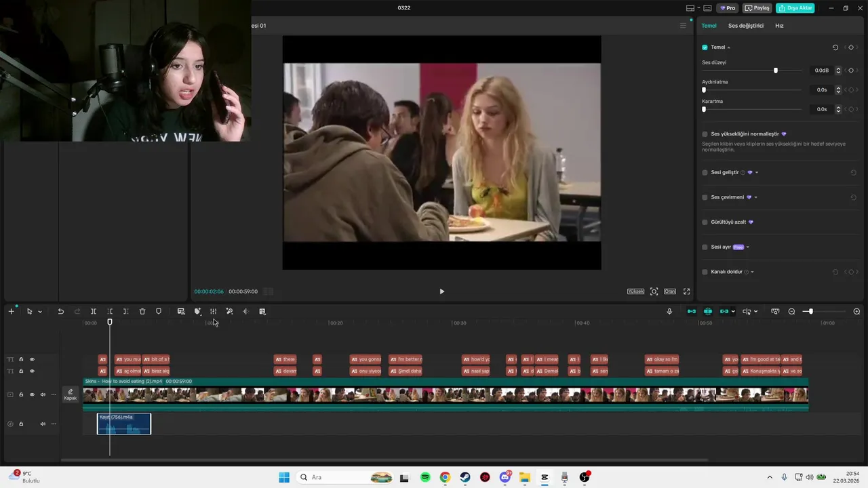The height and width of the screenshot is (488, 868).
Task: Open the layout dropdown arrow in title bar
Action: (x=698, y=8)
